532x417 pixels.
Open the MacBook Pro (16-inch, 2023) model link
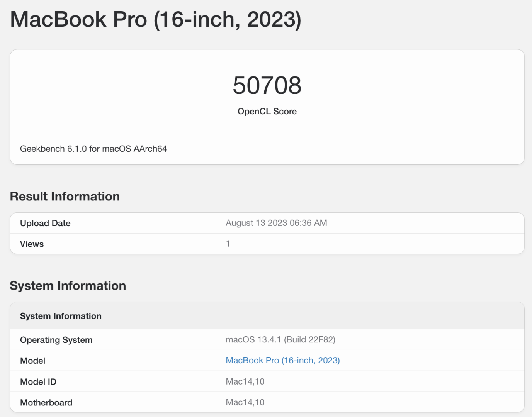point(282,360)
